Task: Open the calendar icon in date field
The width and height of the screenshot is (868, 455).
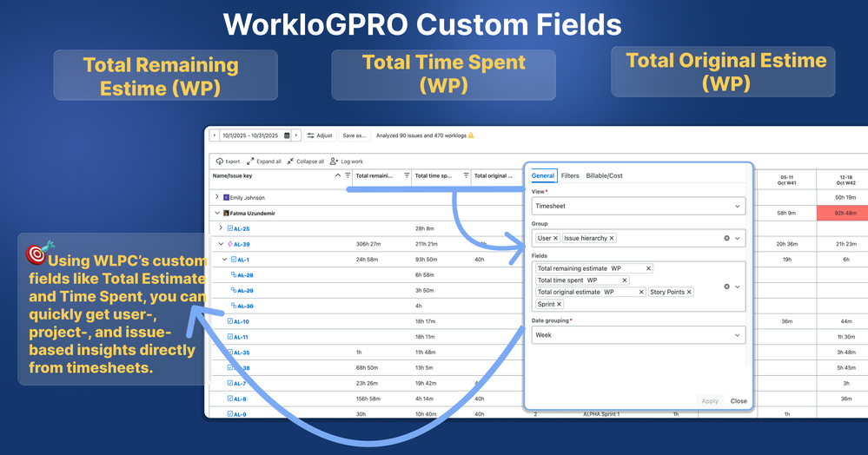Action: (x=287, y=135)
